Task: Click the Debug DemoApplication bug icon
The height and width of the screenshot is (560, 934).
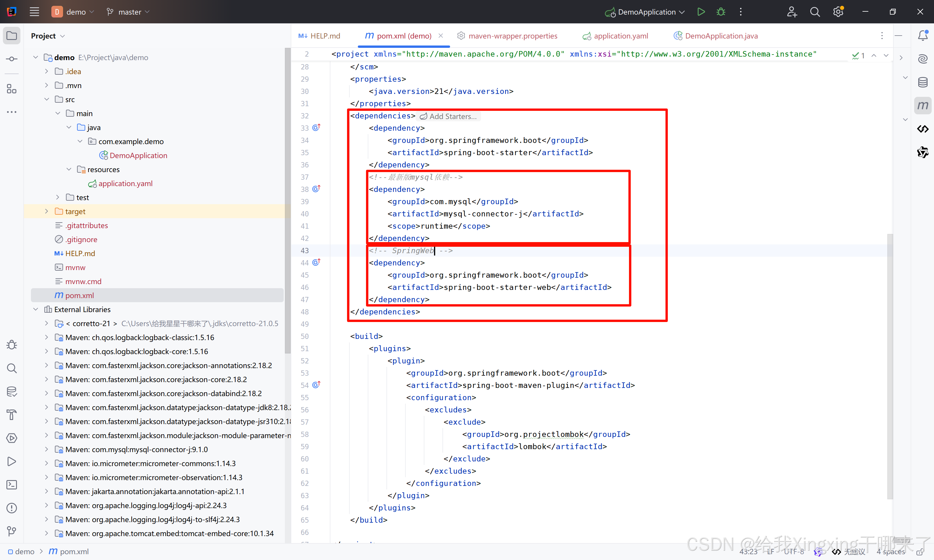Action: pyautogui.click(x=721, y=12)
